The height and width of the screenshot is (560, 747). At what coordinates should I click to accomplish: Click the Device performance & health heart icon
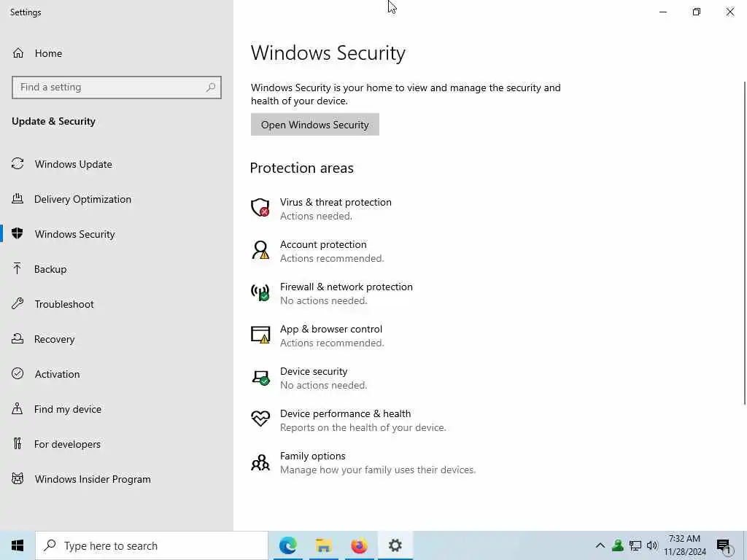260,419
